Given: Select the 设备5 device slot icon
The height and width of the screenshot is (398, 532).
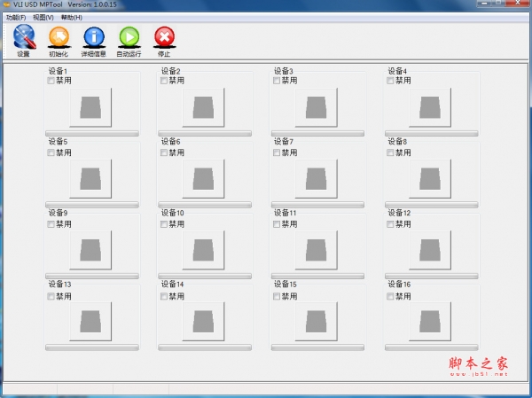Looking at the screenshot, I should (90, 179).
